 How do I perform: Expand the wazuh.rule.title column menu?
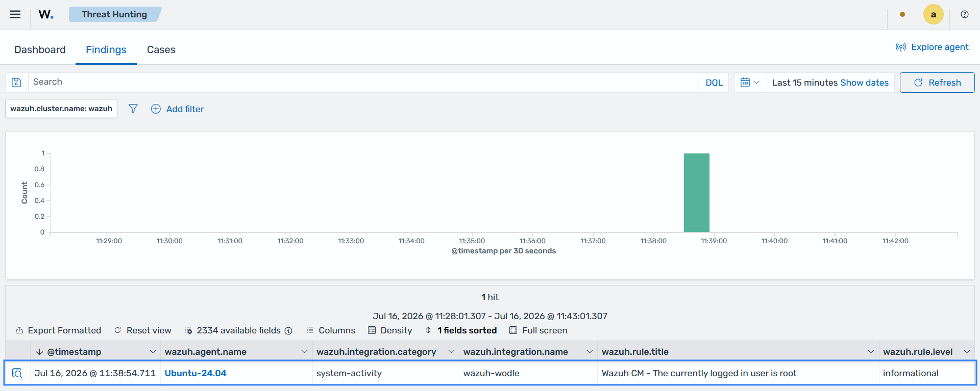tap(871, 352)
